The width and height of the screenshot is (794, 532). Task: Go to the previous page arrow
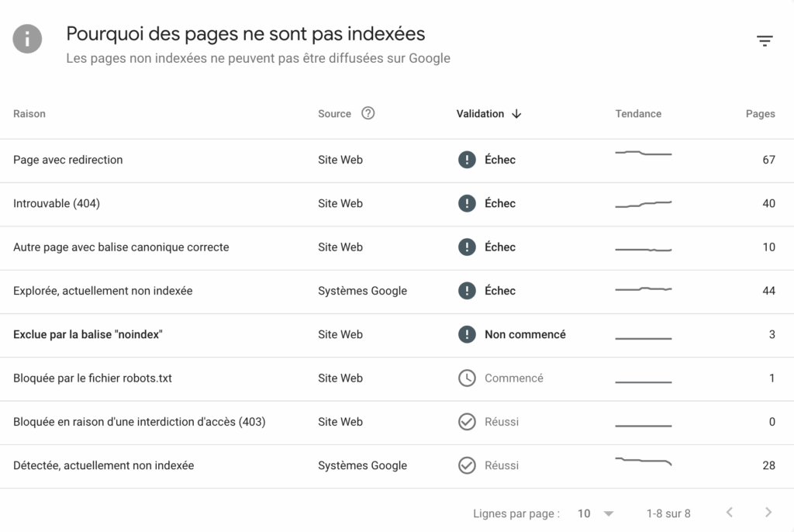point(729,513)
